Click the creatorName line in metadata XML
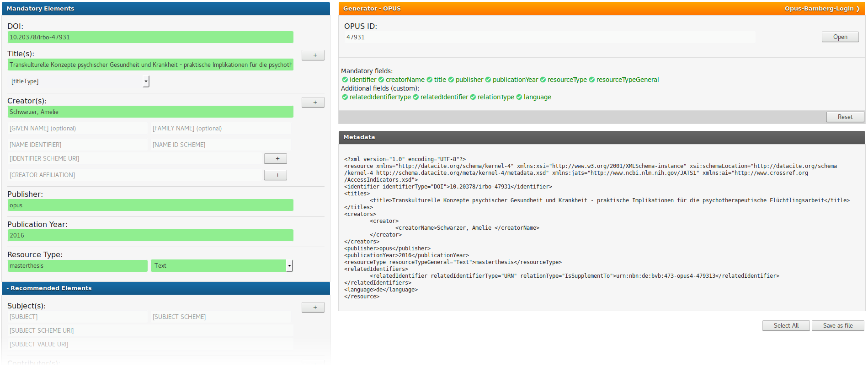Viewport: 868px width, 367px height. (x=467, y=228)
